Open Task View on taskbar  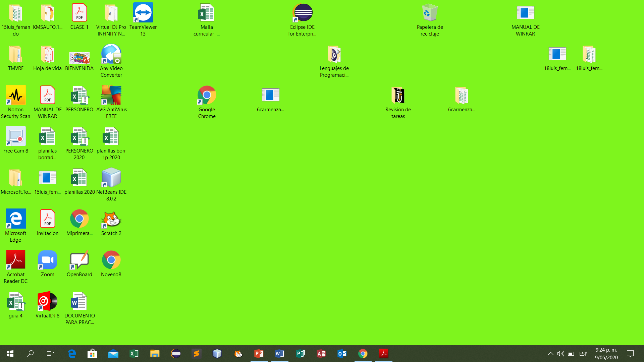point(50,354)
